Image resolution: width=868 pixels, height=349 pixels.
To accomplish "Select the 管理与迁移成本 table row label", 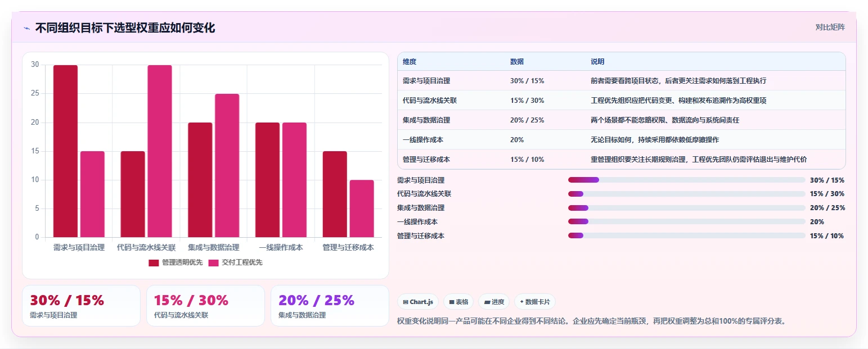I will tap(426, 160).
